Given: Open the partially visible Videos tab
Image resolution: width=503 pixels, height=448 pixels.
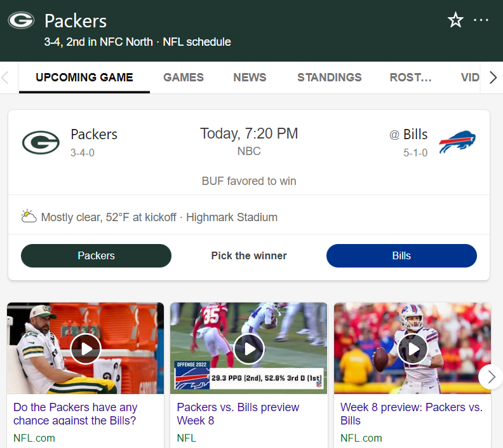Looking at the screenshot, I should pos(470,78).
